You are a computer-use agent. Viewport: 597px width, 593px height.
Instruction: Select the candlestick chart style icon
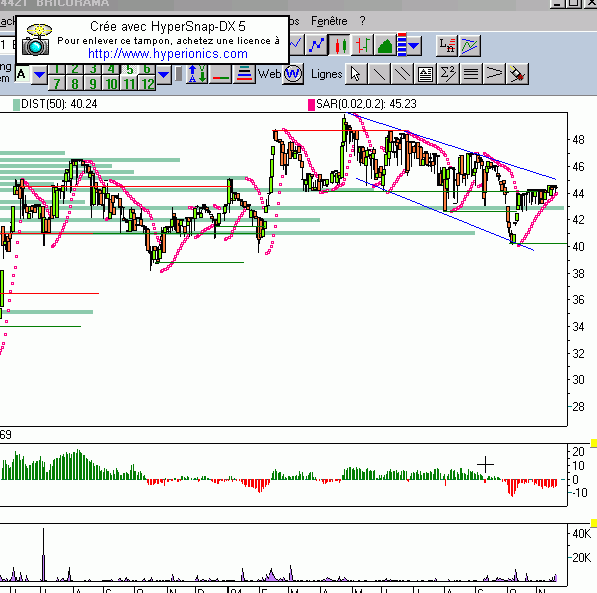point(340,45)
